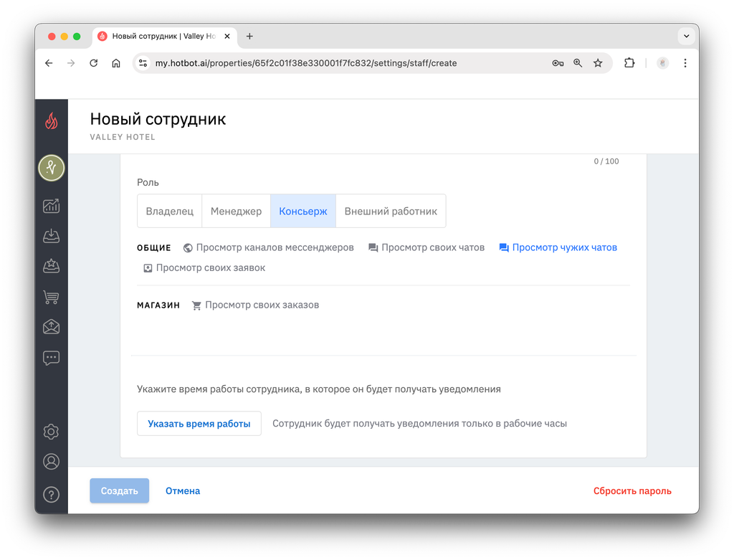734x560 pixels.
Task: Select the Менеджер role
Action: (236, 212)
